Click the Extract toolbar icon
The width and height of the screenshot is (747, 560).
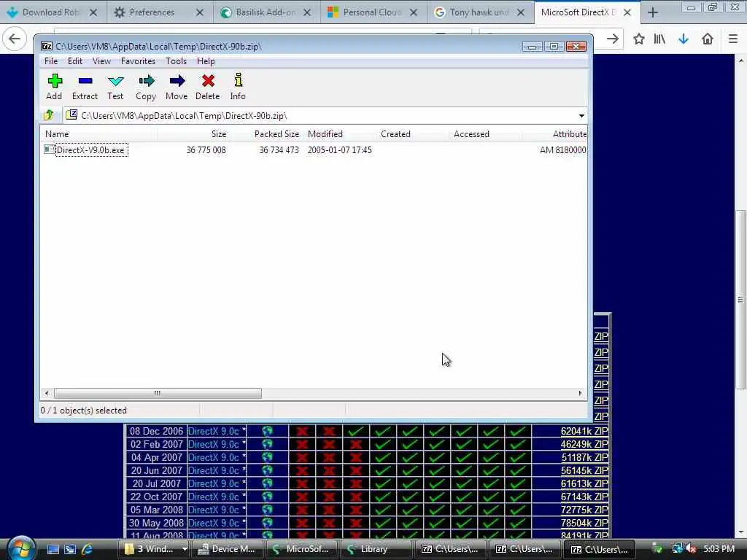click(x=85, y=86)
